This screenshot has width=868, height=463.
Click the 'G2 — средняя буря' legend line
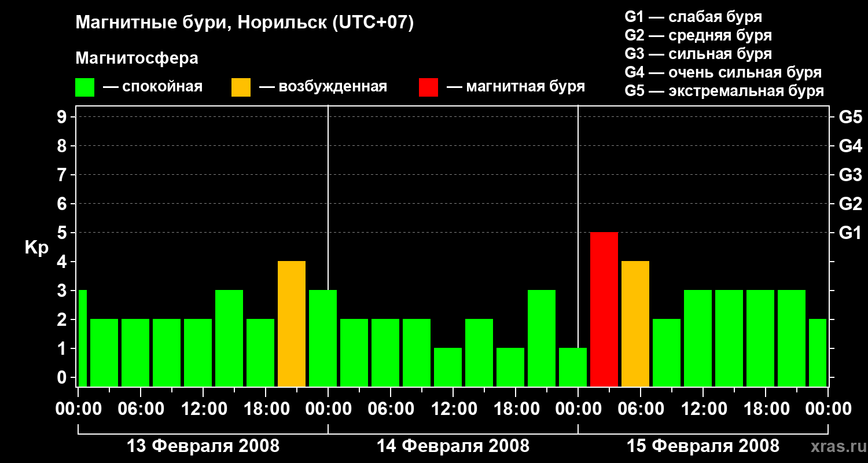(698, 35)
